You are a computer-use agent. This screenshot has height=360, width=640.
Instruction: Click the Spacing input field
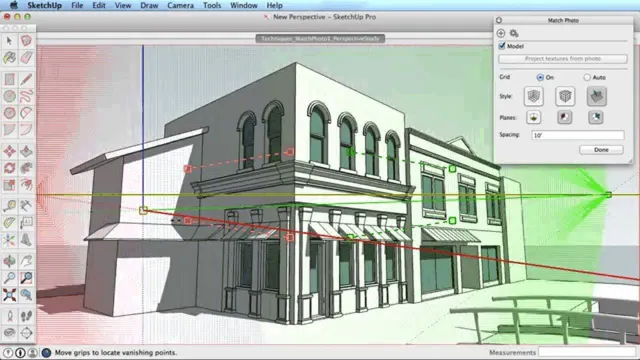(578, 135)
